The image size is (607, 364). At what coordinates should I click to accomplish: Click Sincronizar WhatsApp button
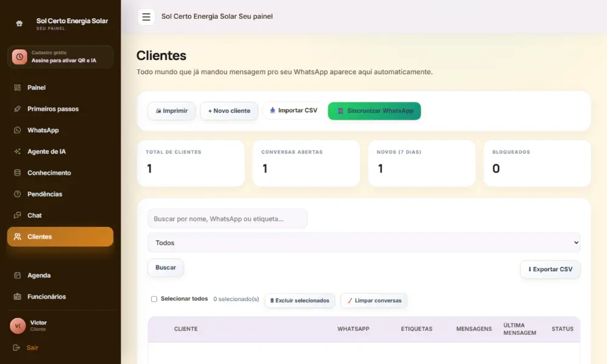tap(375, 110)
